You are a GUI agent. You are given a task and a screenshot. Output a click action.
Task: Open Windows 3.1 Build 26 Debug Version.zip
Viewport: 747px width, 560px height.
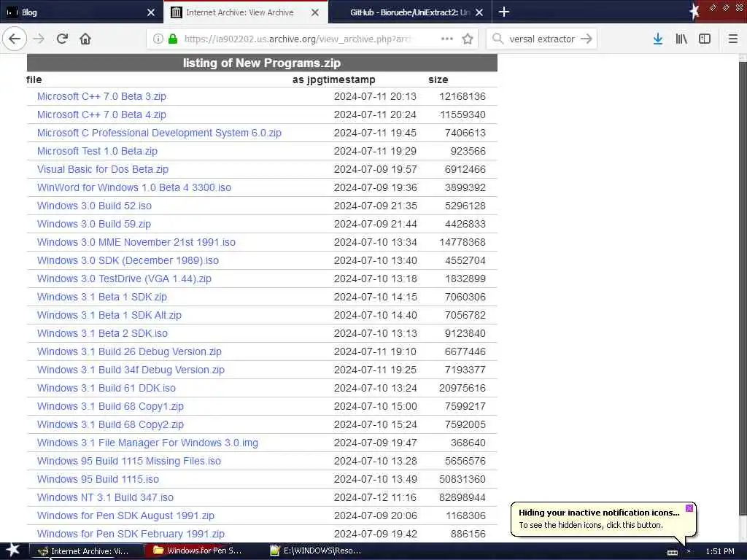129,351
